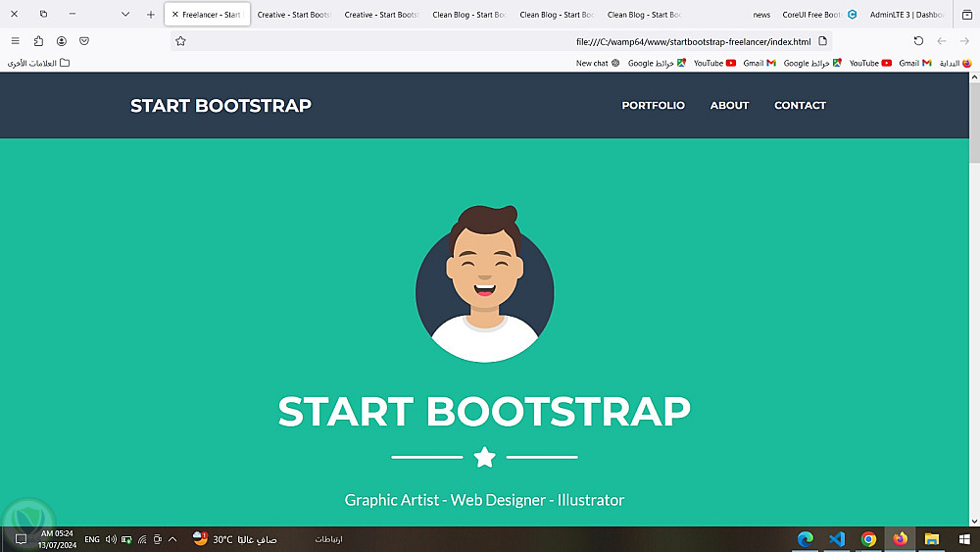The width and height of the screenshot is (980, 552).
Task: Click the Firefox taskbar icon
Action: tap(900, 539)
